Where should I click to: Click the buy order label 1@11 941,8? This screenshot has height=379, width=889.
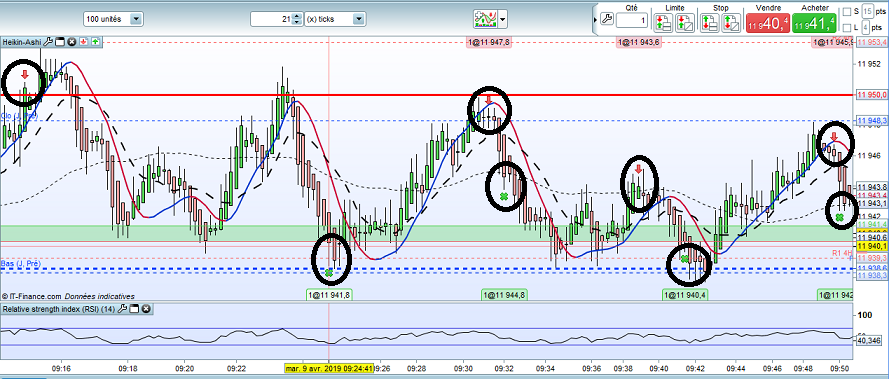pyautogui.click(x=329, y=294)
